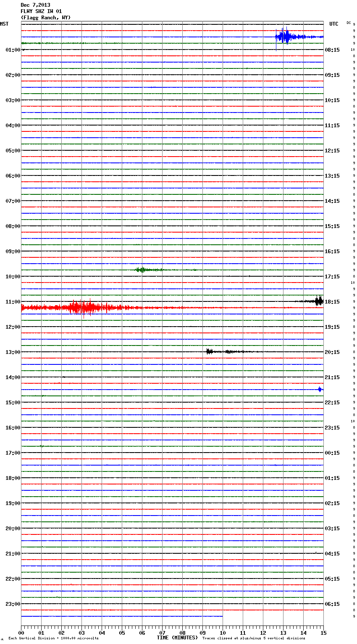Click the '12' minute axis tick label

[x=263, y=633]
